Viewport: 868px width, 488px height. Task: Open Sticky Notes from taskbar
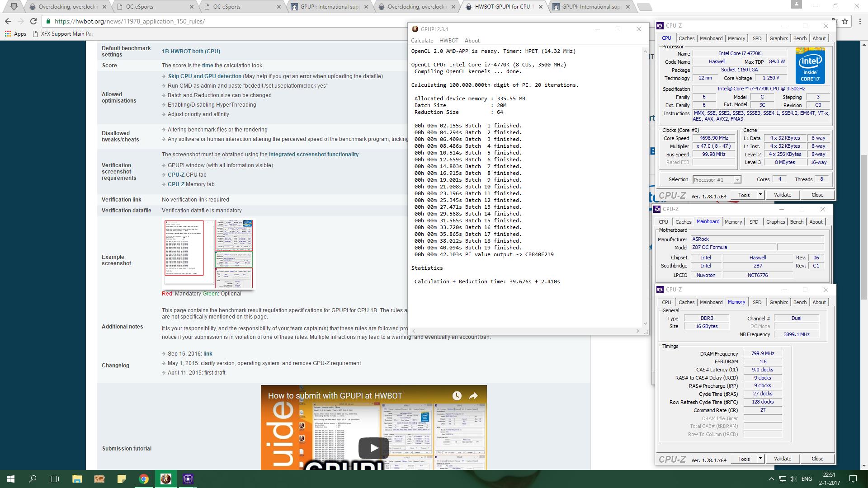click(121, 479)
